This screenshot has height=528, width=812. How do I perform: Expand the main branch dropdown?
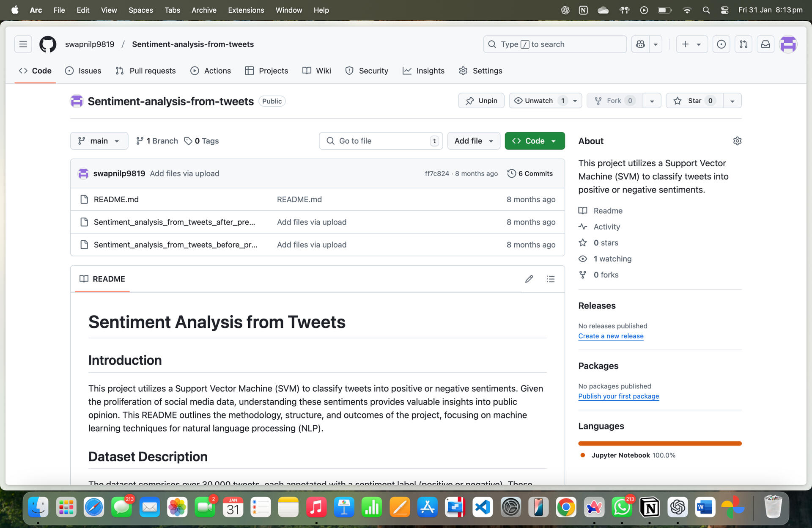pos(99,141)
